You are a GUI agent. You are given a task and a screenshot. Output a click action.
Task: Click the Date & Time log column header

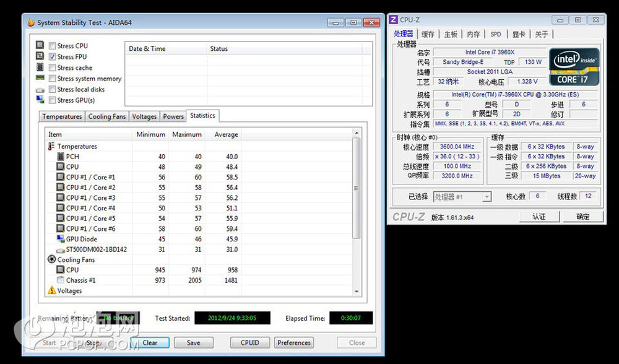[166, 48]
